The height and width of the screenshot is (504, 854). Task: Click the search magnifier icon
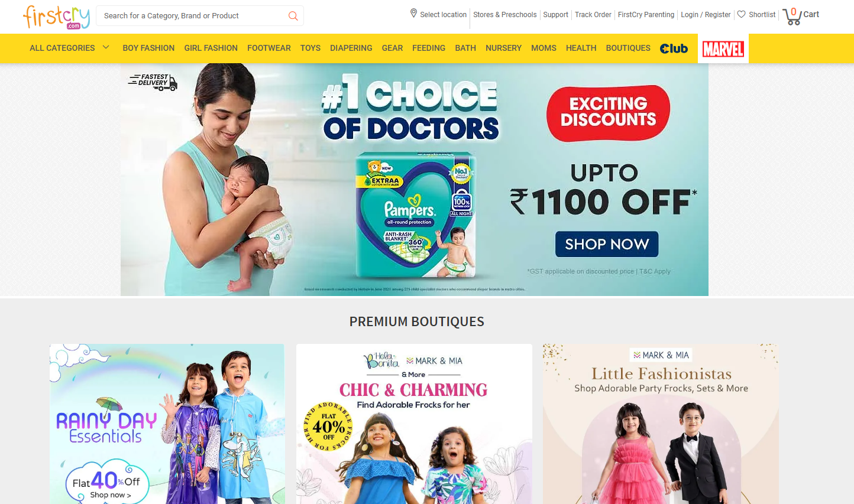click(293, 16)
